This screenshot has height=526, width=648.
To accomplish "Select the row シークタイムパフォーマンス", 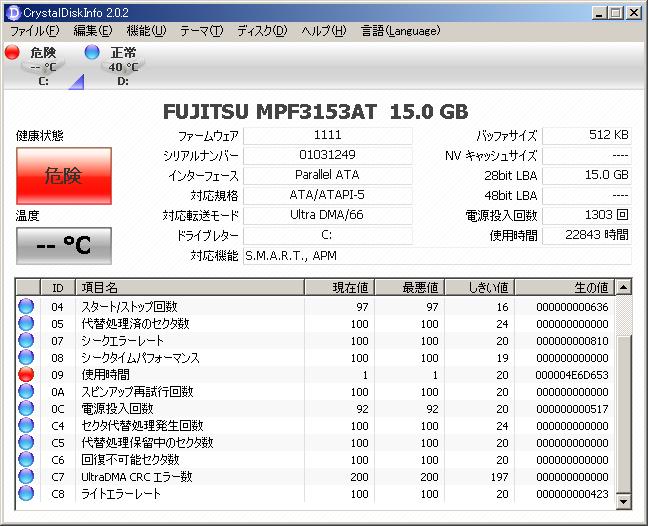I will (315, 357).
